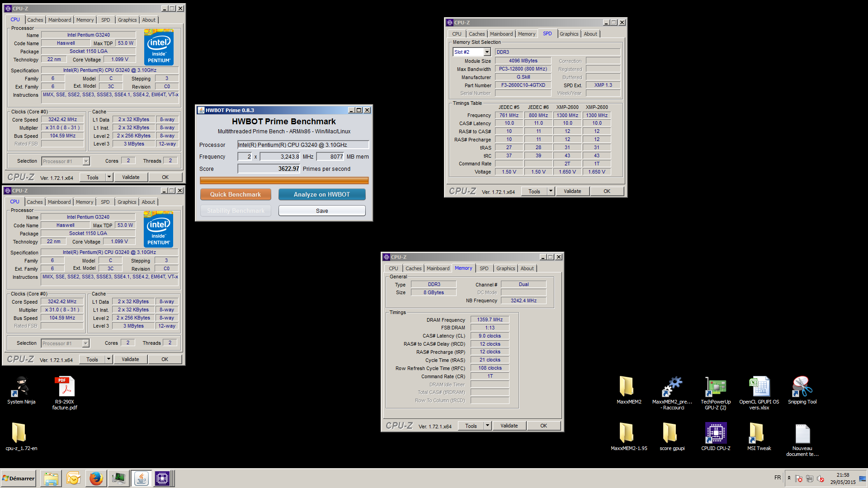Viewport: 868px width, 488px height.
Task: Click Validate in the CPU-Z Memory window
Action: tap(509, 426)
